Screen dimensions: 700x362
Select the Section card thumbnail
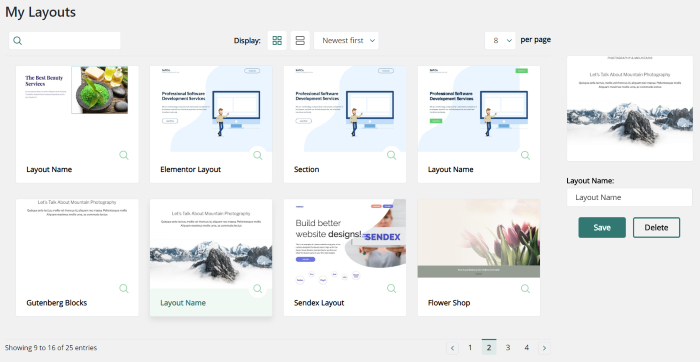pyautogui.click(x=345, y=109)
